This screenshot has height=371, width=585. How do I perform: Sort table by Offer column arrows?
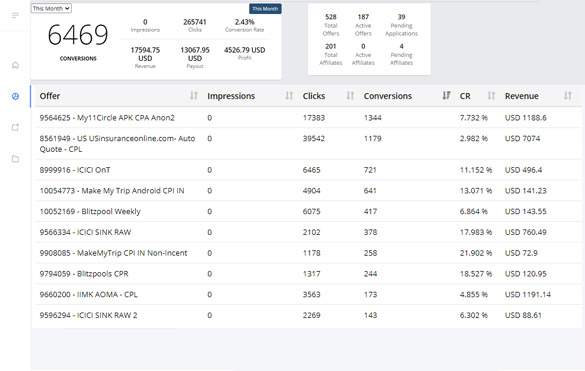[194, 96]
